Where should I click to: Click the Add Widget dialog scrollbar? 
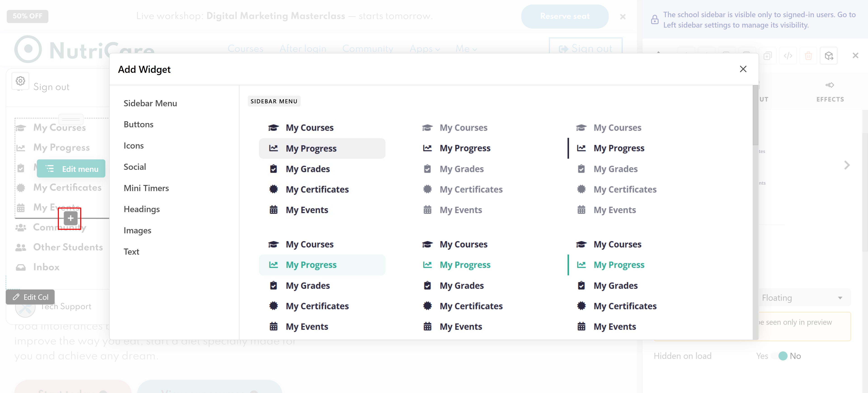[755, 115]
